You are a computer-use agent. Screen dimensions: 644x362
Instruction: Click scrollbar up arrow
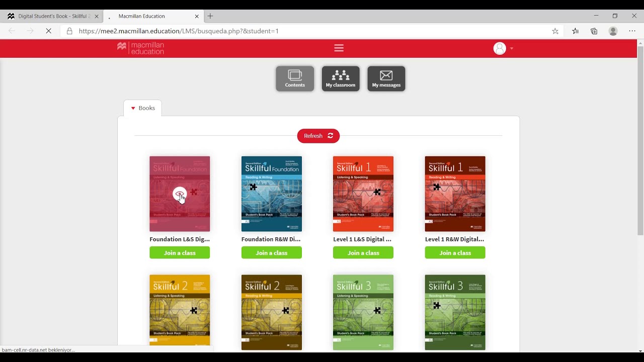click(640, 43)
